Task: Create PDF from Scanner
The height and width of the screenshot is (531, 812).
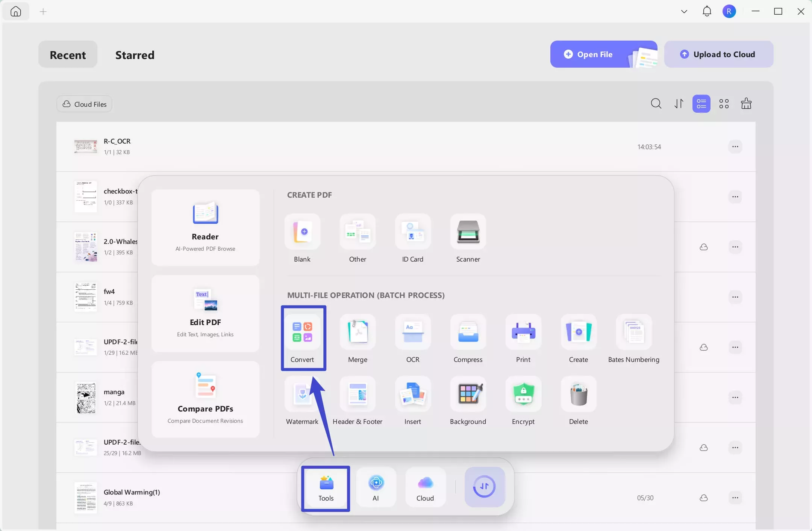Action: [468, 233]
